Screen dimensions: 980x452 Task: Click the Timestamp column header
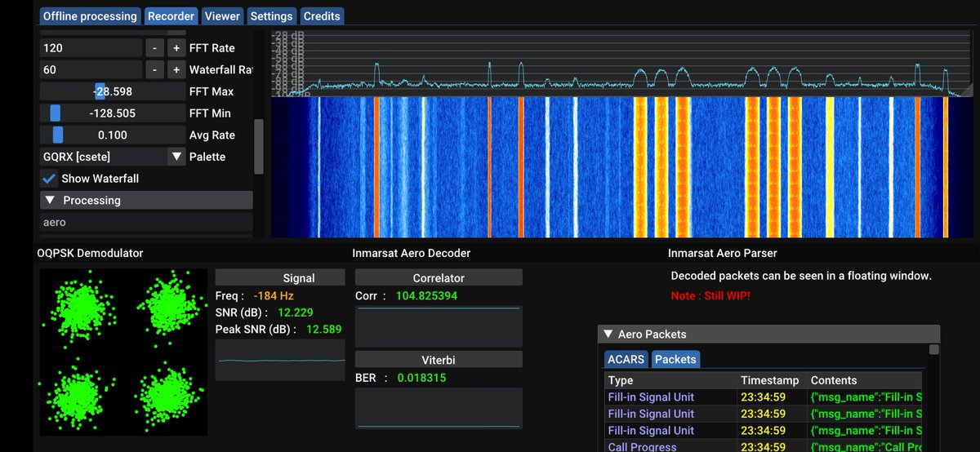tap(772, 380)
